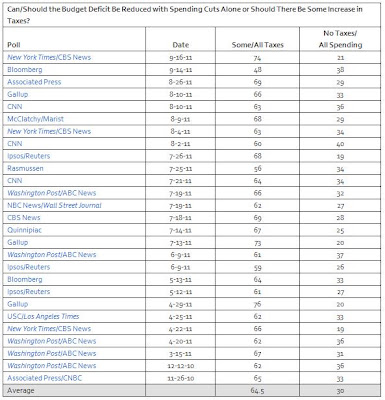The width and height of the screenshot is (385, 400).
Task: Click the No Taxes/All Spending header
Action: (340, 39)
